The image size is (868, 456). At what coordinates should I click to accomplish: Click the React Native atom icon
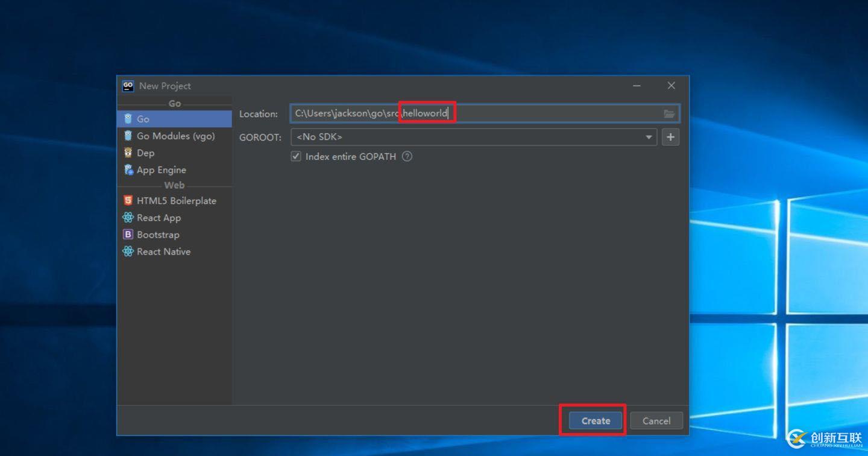pyautogui.click(x=128, y=251)
